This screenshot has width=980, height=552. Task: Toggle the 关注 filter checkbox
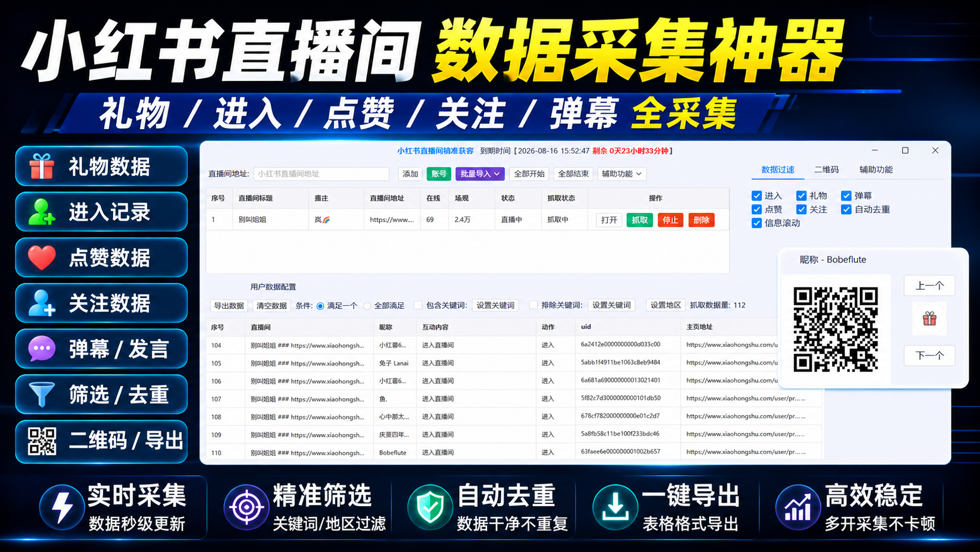801,209
